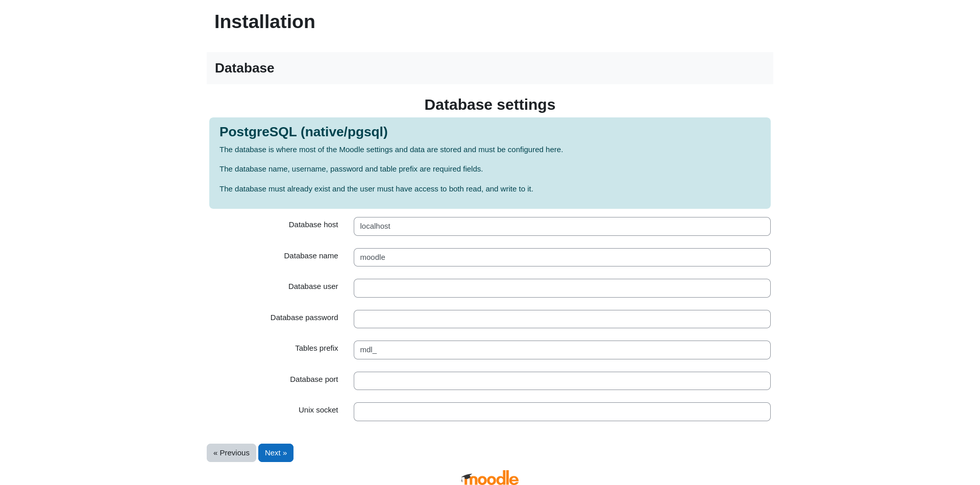Click the Unix socket label
This screenshot has width=980, height=485.
pos(318,410)
